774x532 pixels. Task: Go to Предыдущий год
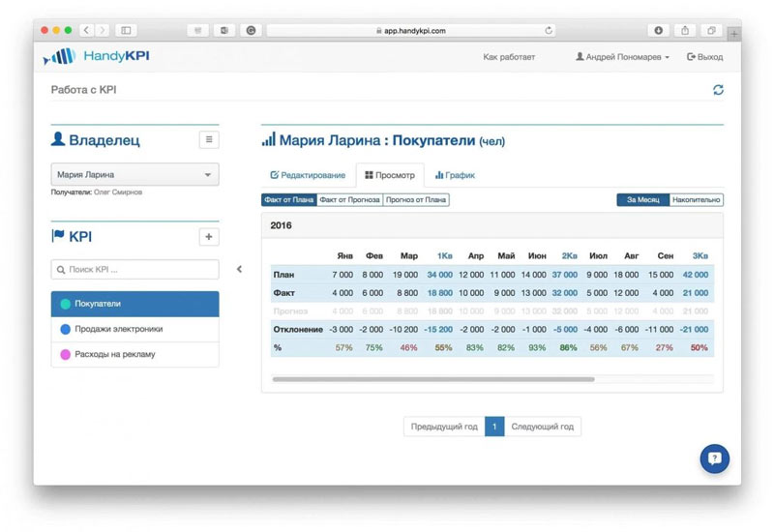click(444, 427)
